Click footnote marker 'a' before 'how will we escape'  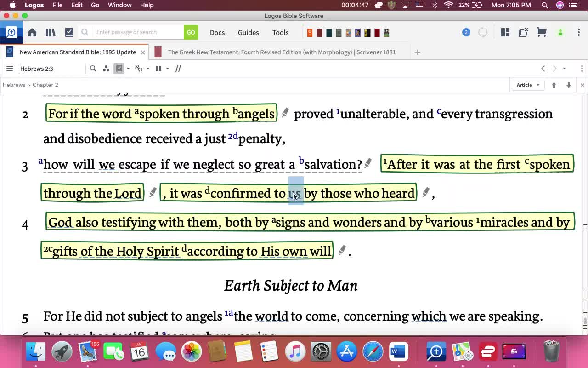click(x=40, y=161)
